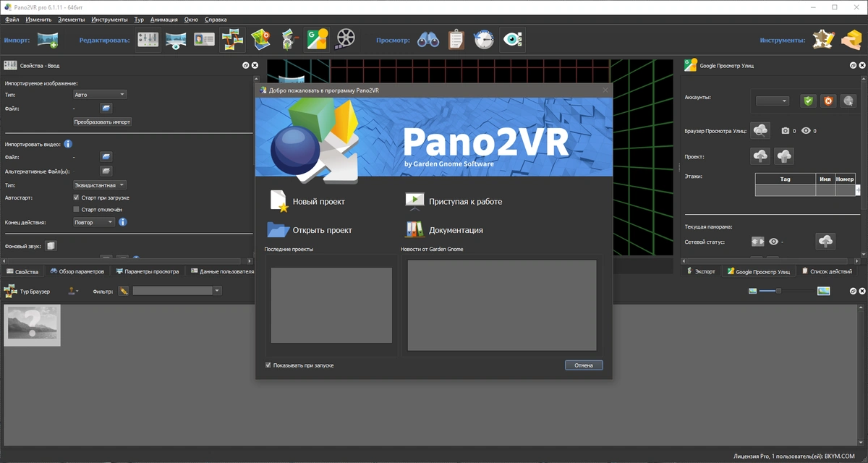868x463 pixels.
Task: Click the add row plus in Этажи table
Action: point(858,189)
